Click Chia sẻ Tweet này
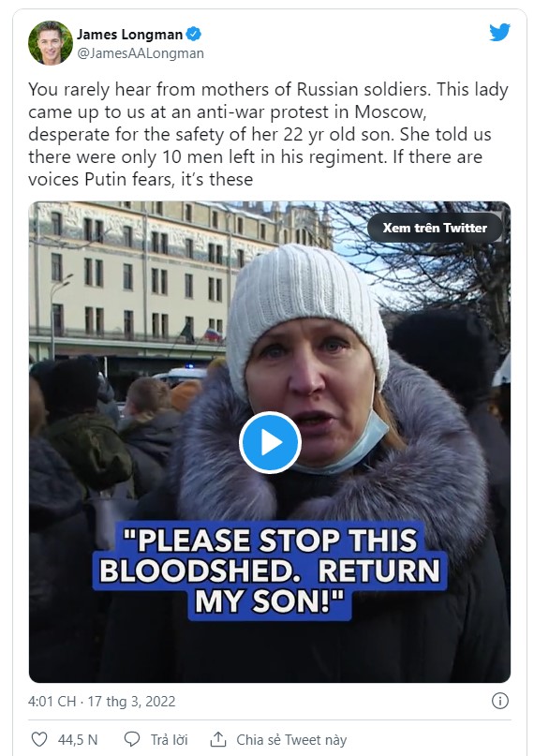534x756 pixels. [x=291, y=740]
